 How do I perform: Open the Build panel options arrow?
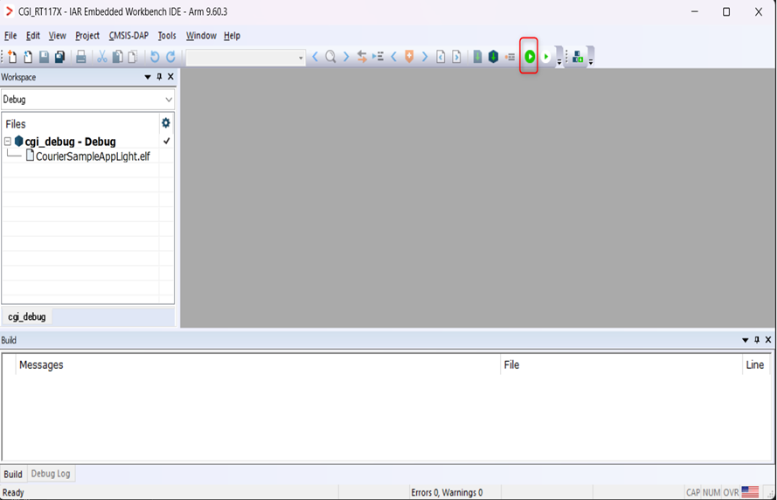coord(745,340)
